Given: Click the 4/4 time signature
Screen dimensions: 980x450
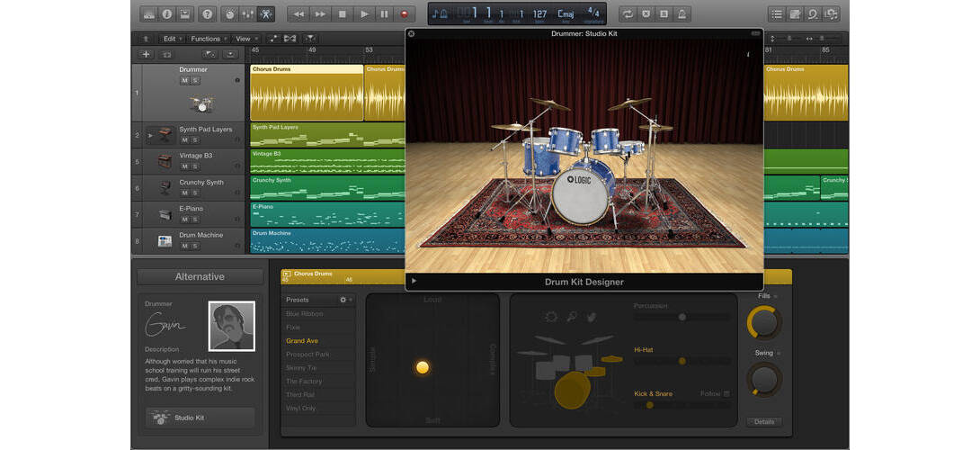Looking at the screenshot, I should tap(592, 12).
